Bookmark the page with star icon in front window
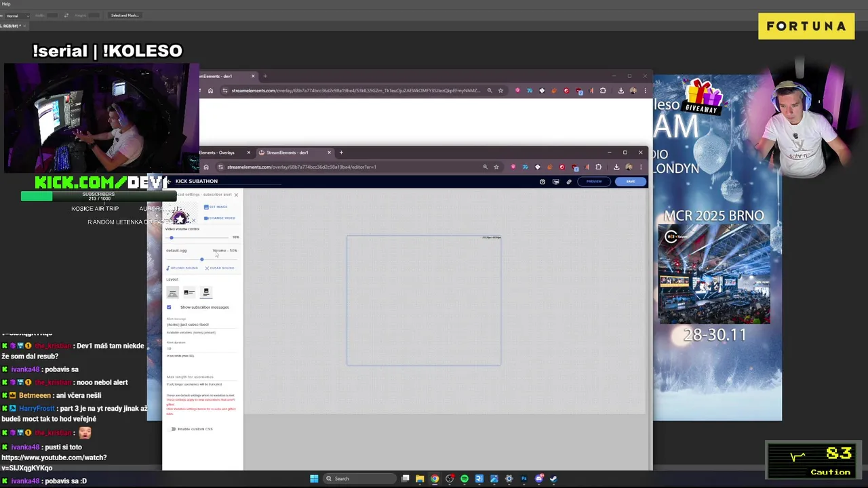868x488 pixels. [496, 167]
